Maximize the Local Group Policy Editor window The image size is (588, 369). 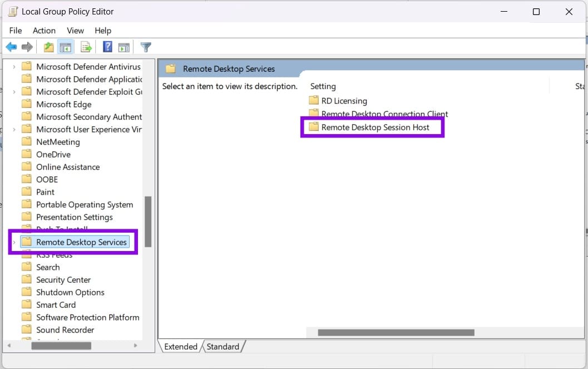pos(536,12)
